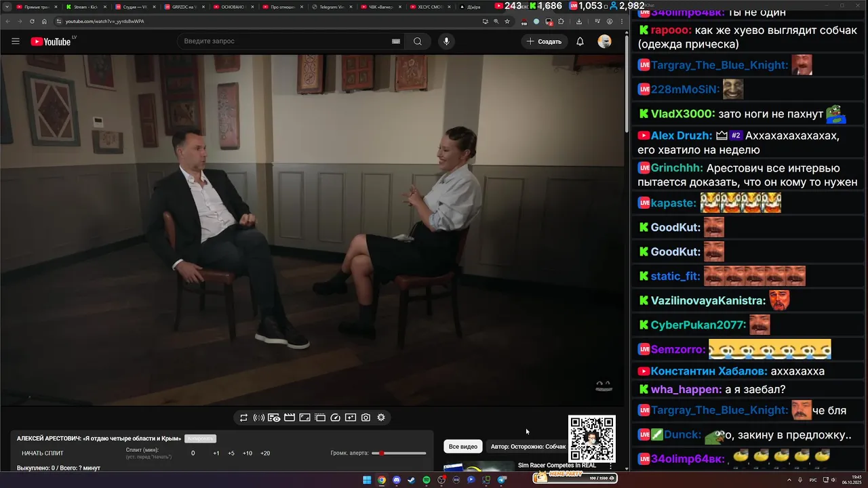Click the QR code image overlay

pyautogui.click(x=592, y=439)
